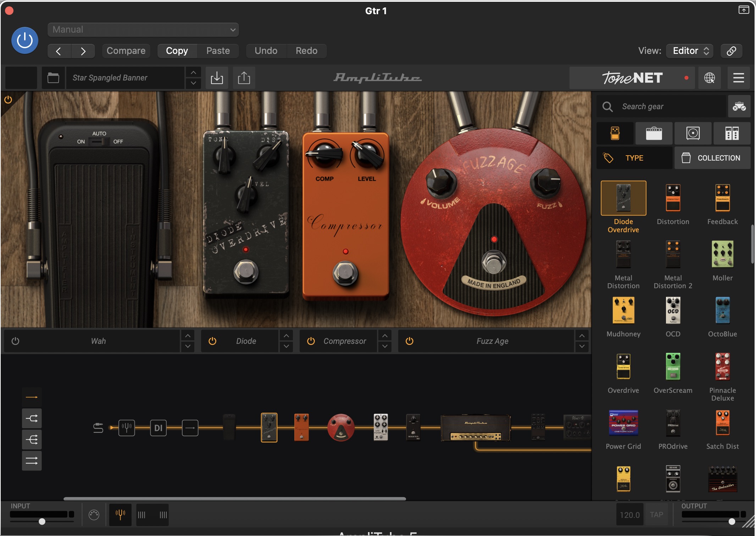The image size is (756, 536).
Task: Click the Fuzz Age slot down chevron
Action: point(582,346)
